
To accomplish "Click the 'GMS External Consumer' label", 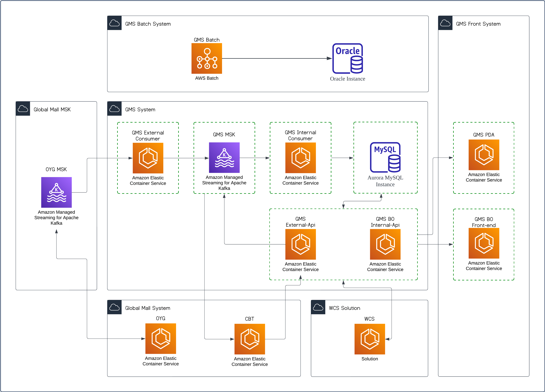I will [x=148, y=136].
